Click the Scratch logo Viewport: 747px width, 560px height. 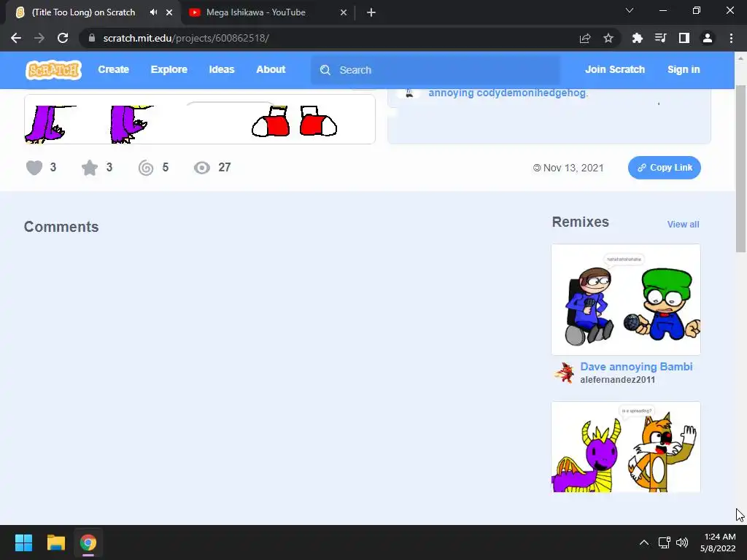[53, 70]
